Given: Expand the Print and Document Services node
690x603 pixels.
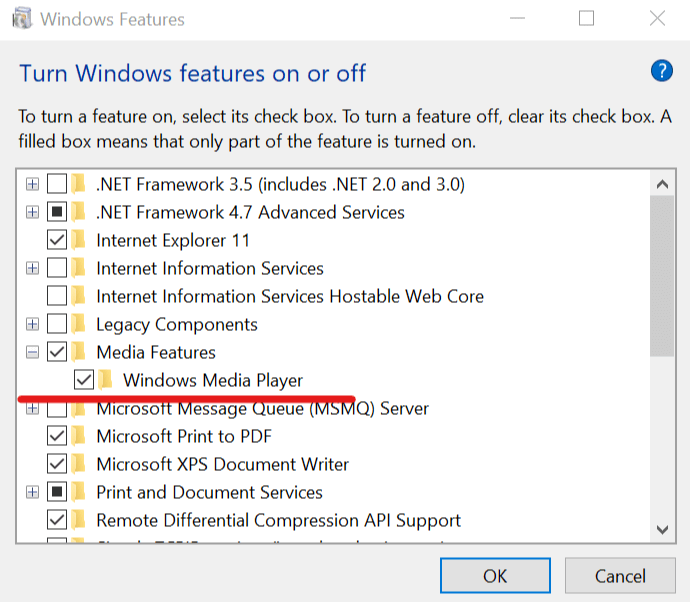Looking at the screenshot, I should pos(32,492).
